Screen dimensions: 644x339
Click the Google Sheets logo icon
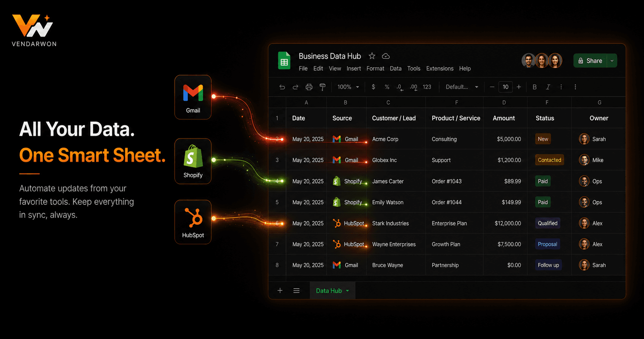tap(284, 61)
